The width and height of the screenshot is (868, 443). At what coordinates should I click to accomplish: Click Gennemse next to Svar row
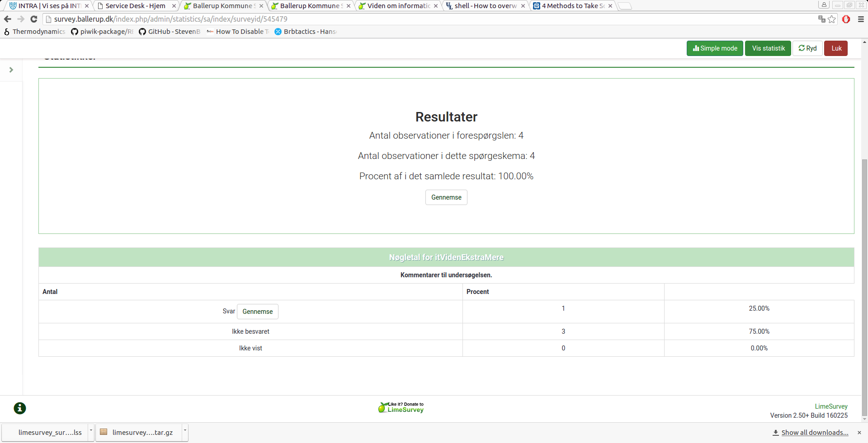[x=258, y=312]
